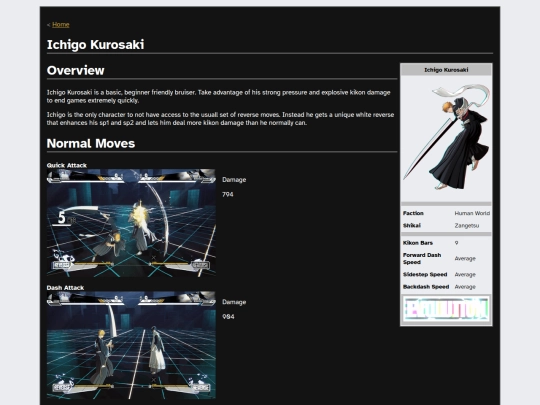Select the Overview section heading
Viewport: 540px width, 405px height.
coord(75,70)
